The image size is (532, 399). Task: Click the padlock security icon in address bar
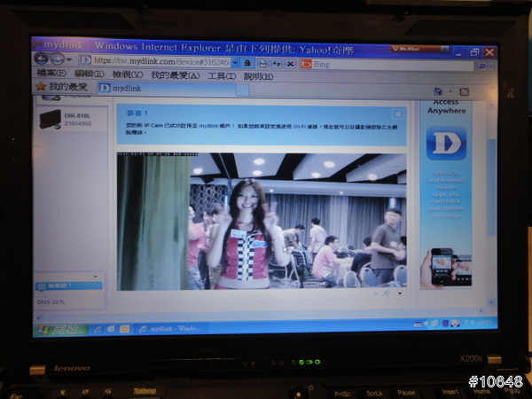click(249, 64)
